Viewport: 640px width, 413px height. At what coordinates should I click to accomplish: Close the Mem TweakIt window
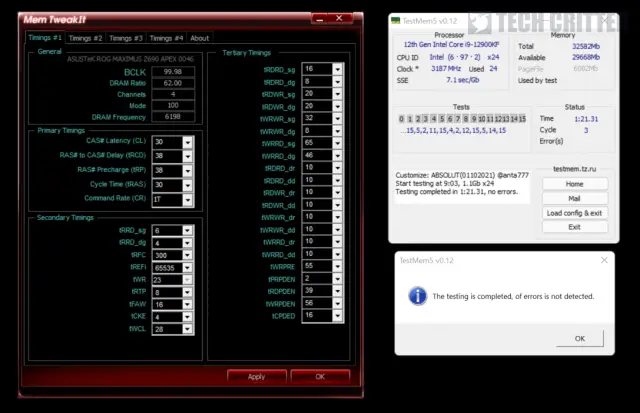[x=339, y=18]
